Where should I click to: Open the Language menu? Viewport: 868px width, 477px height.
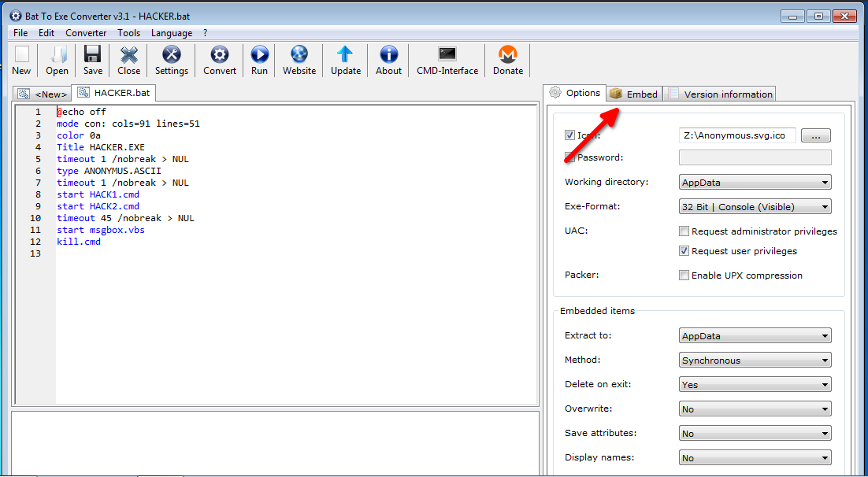pos(172,33)
